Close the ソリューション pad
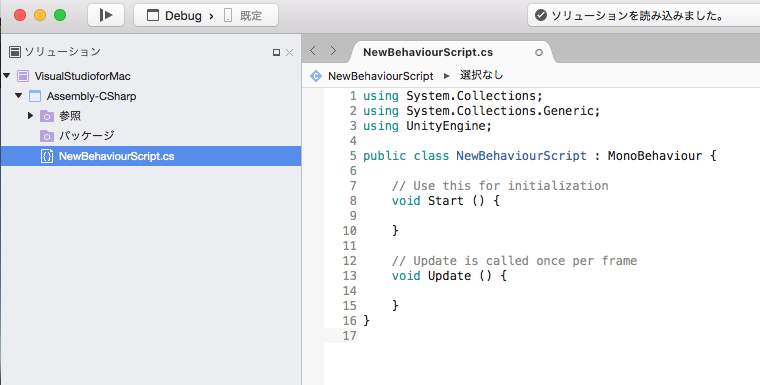This screenshot has width=760, height=385. [289, 52]
